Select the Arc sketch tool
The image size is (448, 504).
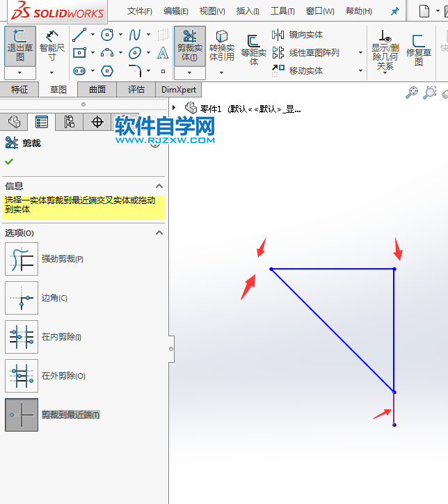click(107, 53)
